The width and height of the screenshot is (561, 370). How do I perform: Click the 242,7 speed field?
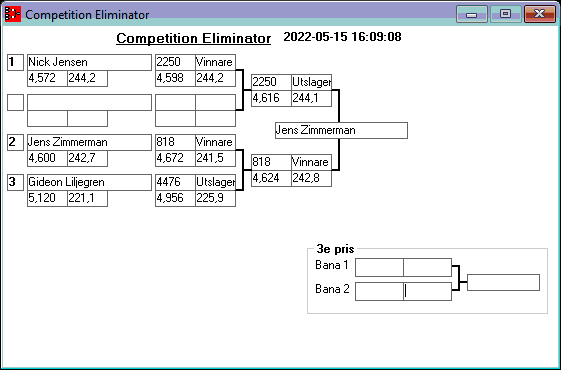pos(87,159)
